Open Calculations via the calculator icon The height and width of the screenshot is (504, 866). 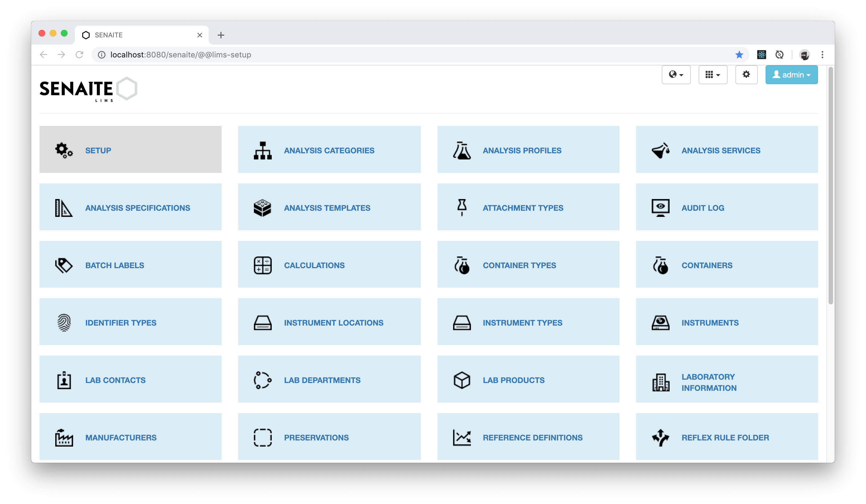[x=262, y=265]
